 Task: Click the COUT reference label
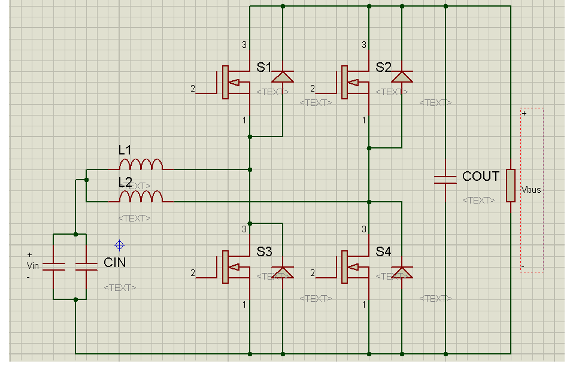click(481, 176)
